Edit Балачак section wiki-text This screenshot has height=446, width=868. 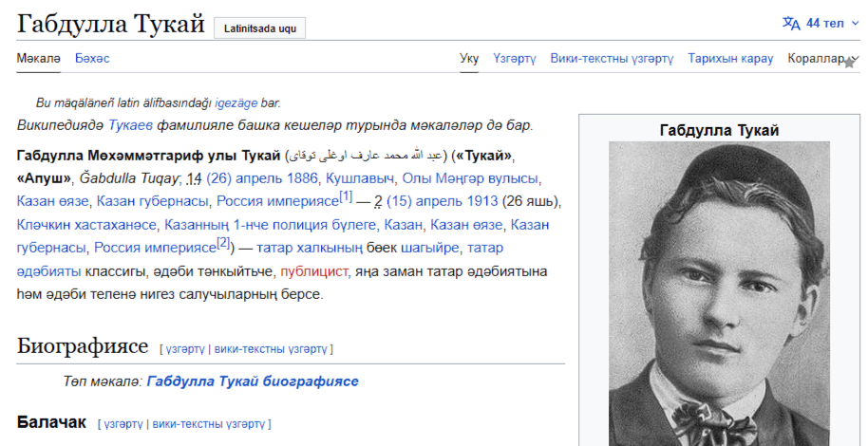click(x=209, y=423)
